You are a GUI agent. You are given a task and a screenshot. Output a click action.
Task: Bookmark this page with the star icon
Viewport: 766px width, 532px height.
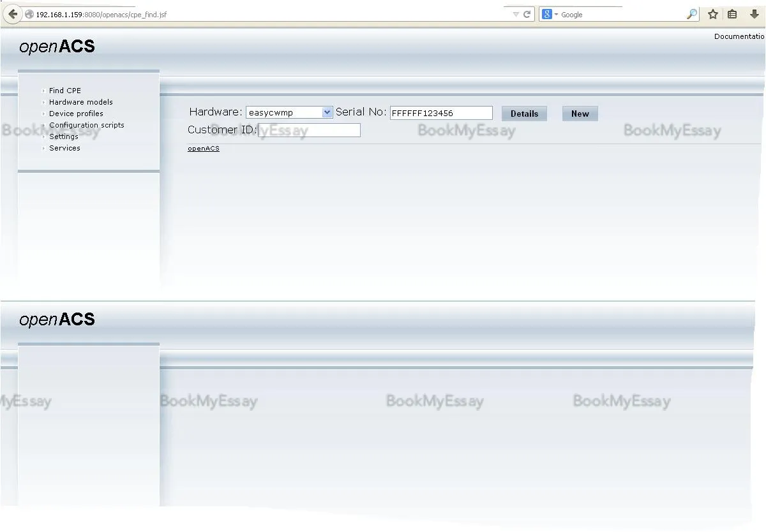coord(713,14)
